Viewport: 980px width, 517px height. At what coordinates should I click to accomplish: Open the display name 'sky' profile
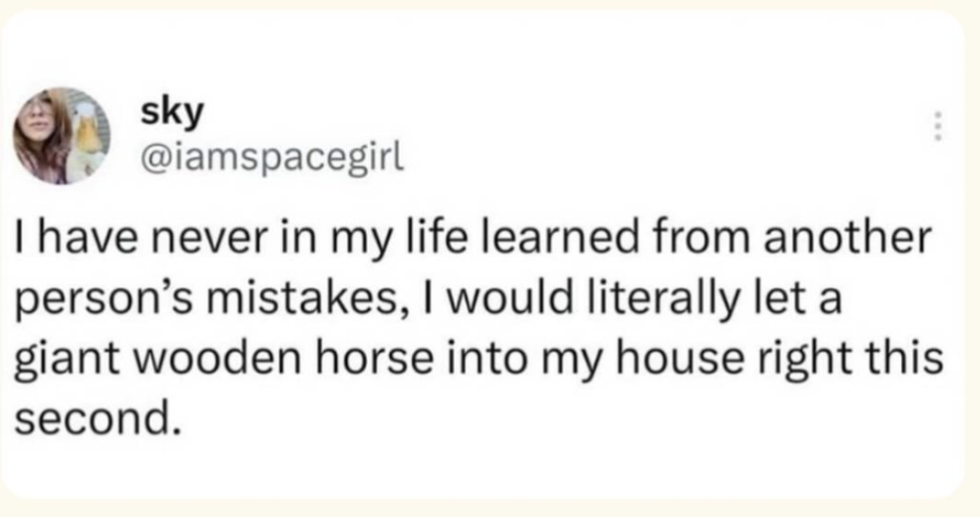(172, 114)
